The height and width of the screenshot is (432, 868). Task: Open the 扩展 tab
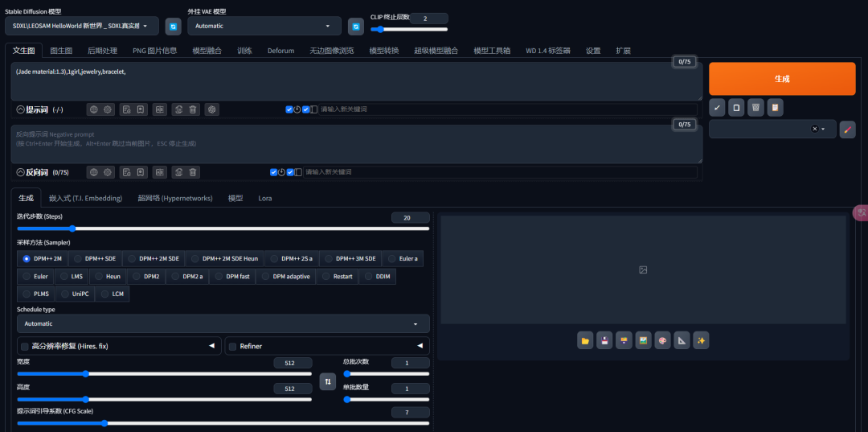click(x=624, y=51)
